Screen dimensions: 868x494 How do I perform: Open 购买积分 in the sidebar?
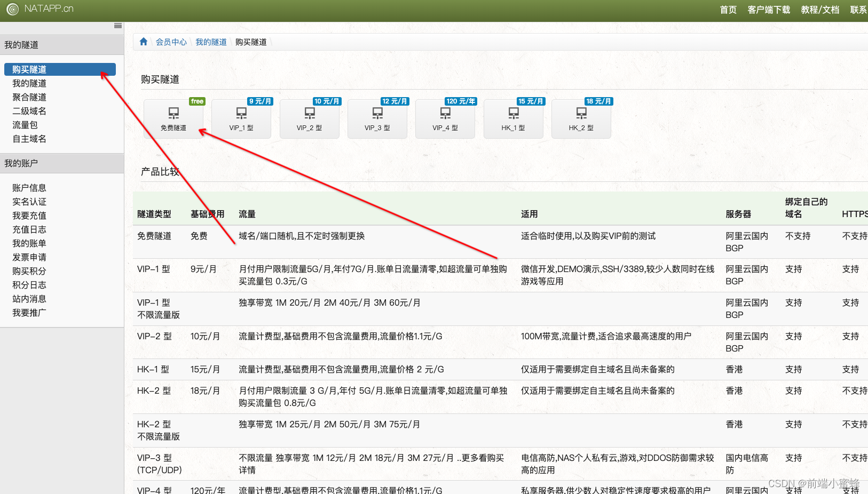29,271
